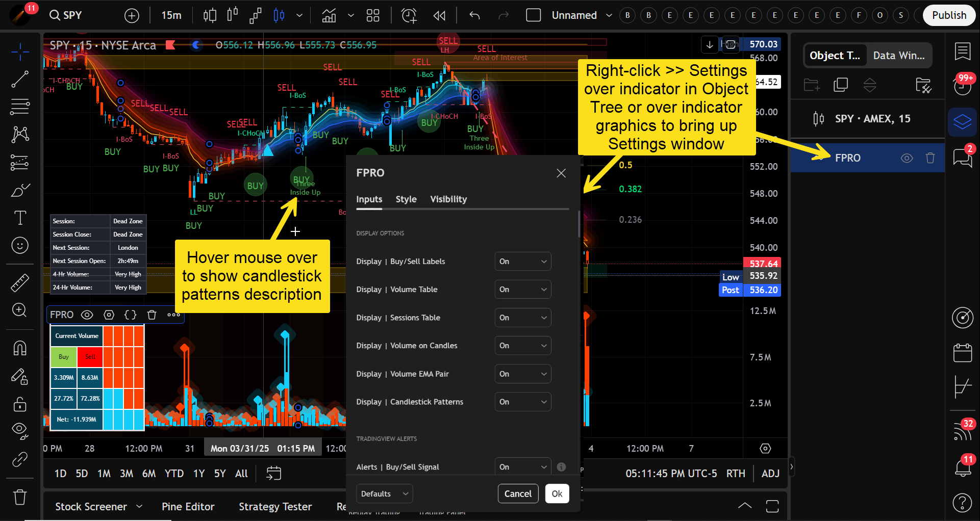980x521 pixels.
Task: Select the Trend Line drawing tool
Action: coord(20,79)
